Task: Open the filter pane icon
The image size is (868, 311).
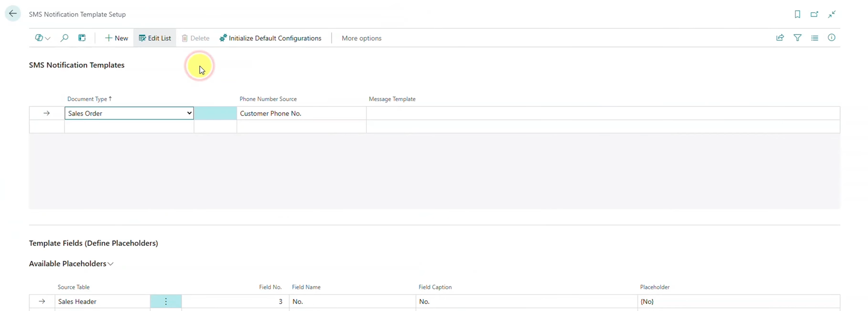Action: (798, 38)
